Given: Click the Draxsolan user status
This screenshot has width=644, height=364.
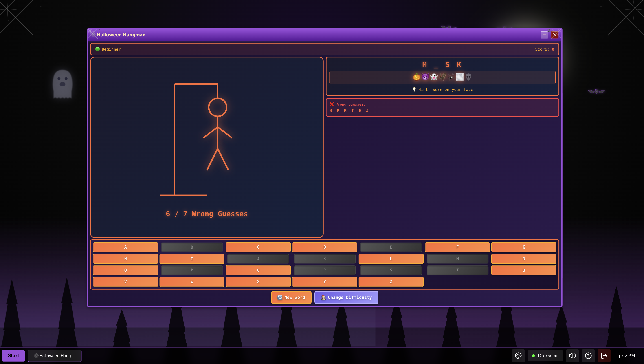Looking at the screenshot, I should [545, 355].
